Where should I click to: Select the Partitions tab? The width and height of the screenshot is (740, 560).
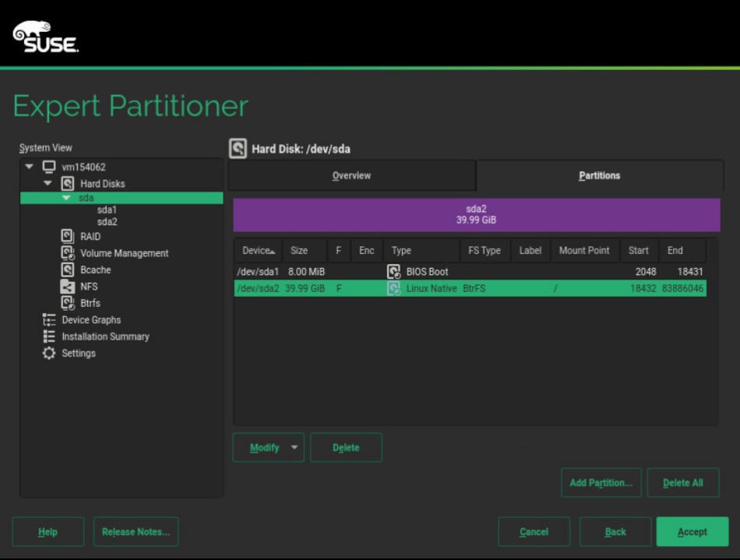pos(599,176)
